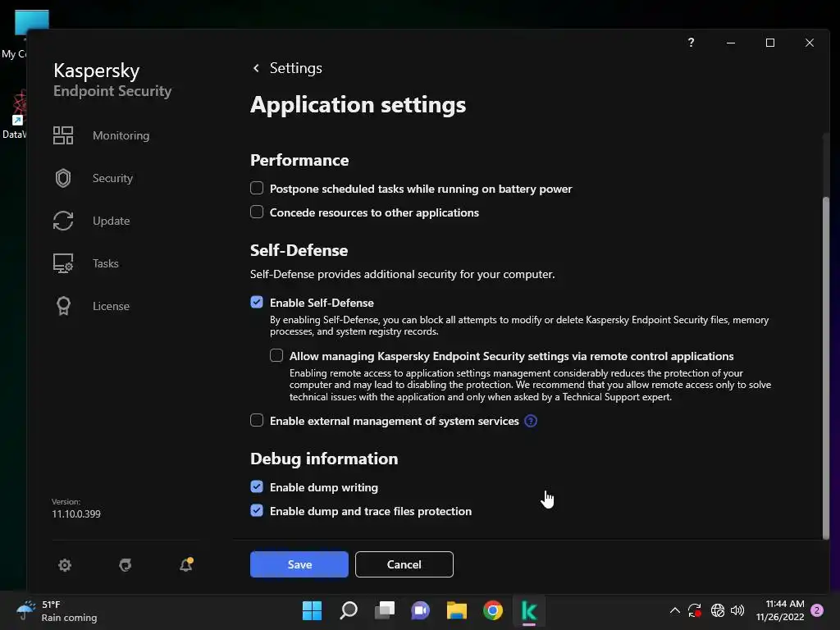This screenshot has height=630, width=840.
Task: Open Task View on the taskbar
Action: (384, 610)
